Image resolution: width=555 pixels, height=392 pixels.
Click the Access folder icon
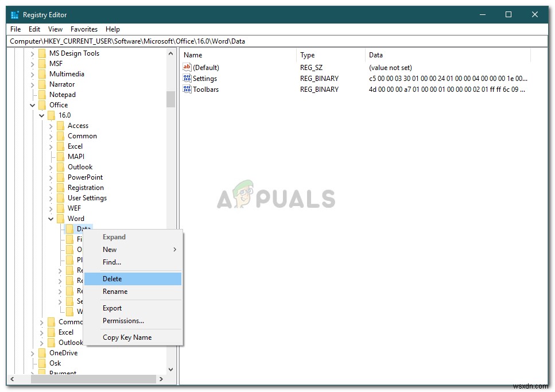click(x=60, y=126)
